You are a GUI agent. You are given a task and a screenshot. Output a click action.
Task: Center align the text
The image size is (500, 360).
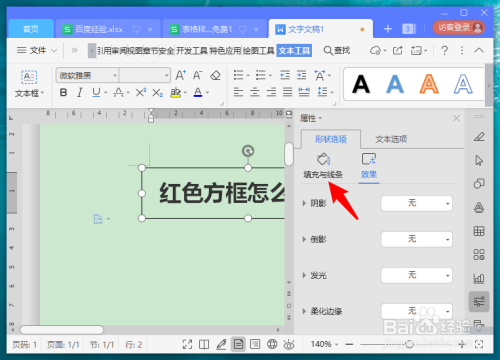point(255,92)
